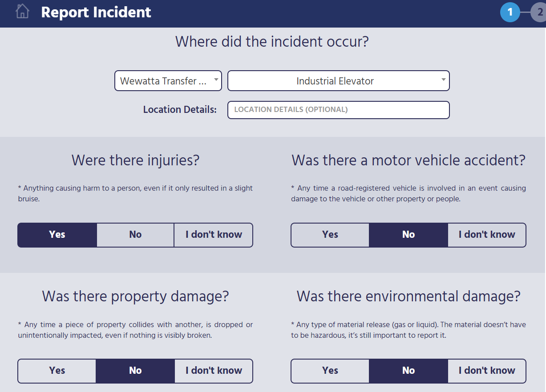Select Yes for property damage
Image resolution: width=546 pixels, height=392 pixels.
coord(57,371)
